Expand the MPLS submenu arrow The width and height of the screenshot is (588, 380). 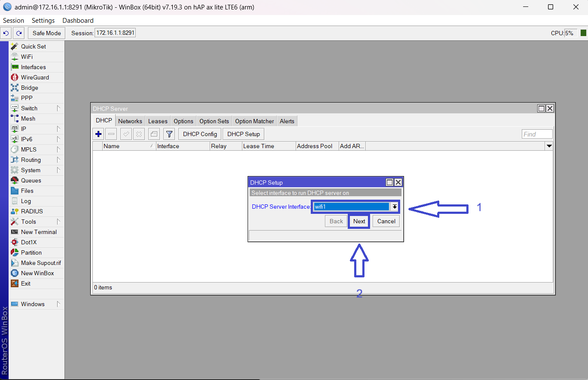tap(59, 149)
